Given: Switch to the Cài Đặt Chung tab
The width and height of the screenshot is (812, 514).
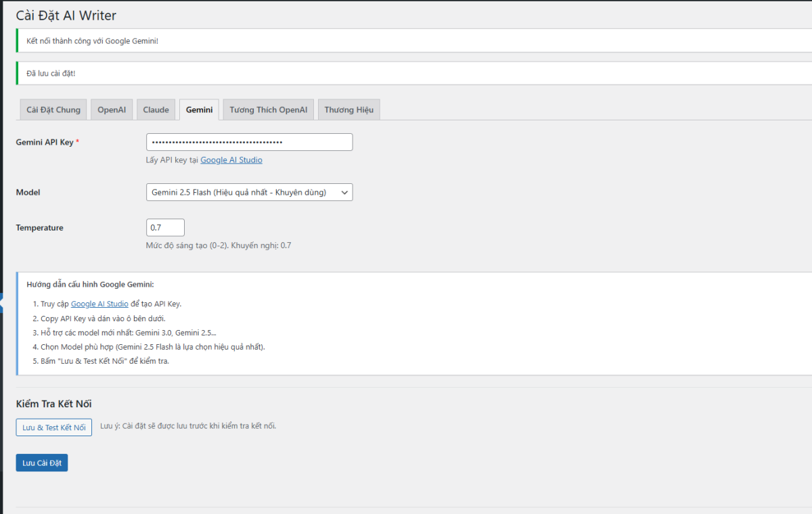Looking at the screenshot, I should (x=53, y=110).
